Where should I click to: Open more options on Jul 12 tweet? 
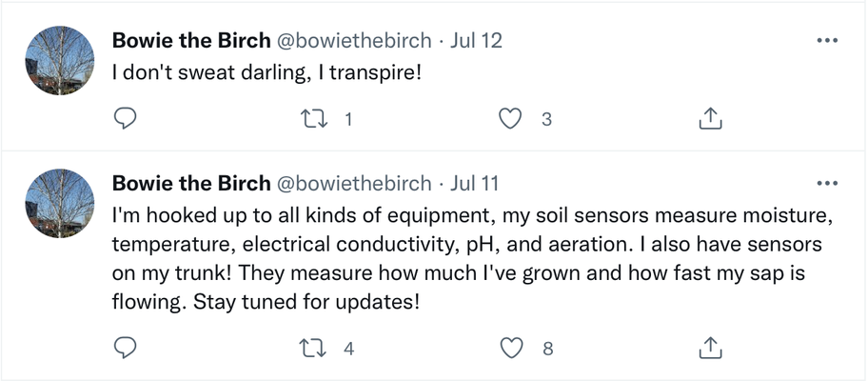click(828, 41)
